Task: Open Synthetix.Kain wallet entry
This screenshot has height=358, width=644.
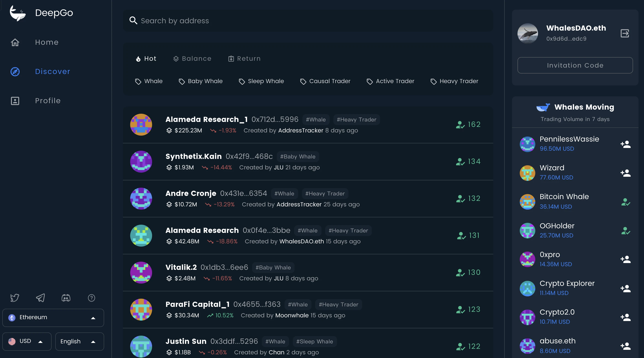Action: (308, 161)
